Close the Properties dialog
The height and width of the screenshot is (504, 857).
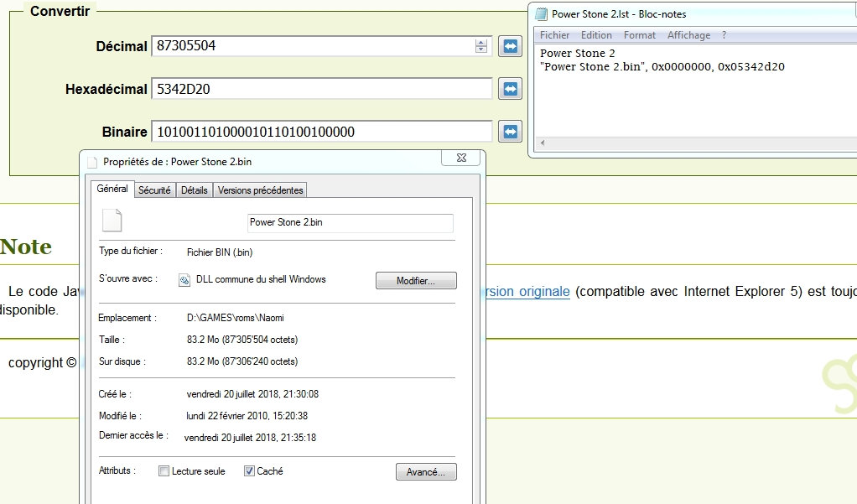coord(461,158)
